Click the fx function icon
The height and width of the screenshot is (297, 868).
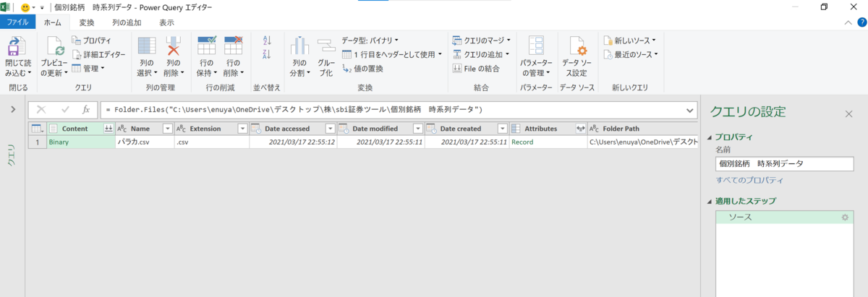(x=86, y=110)
